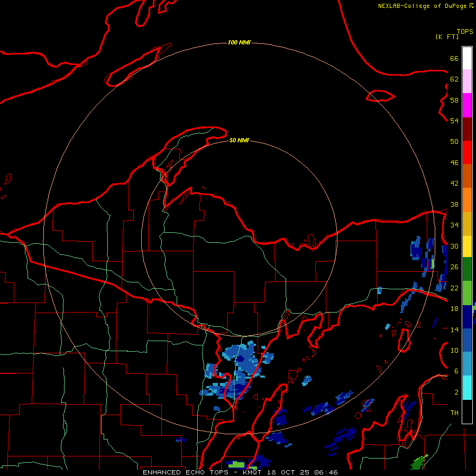This screenshot has width=476, height=476.
Task: Click the light green swatch between 22 and 26
Action: [467, 293]
